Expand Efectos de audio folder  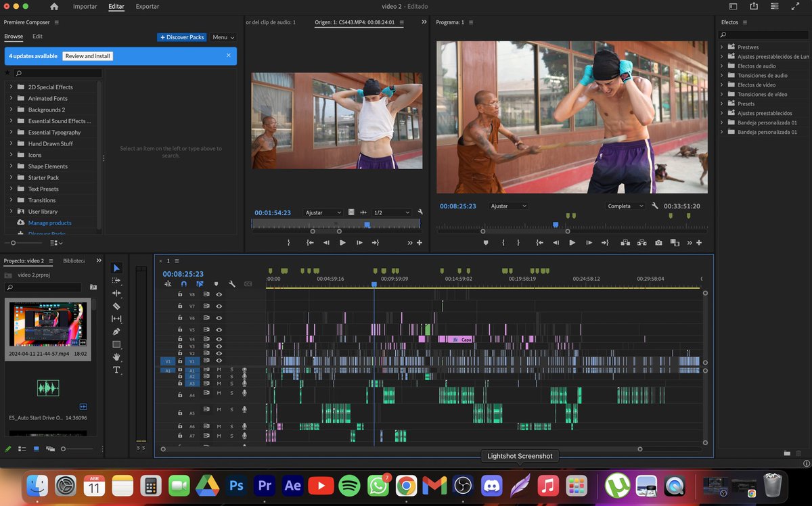(722, 66)
